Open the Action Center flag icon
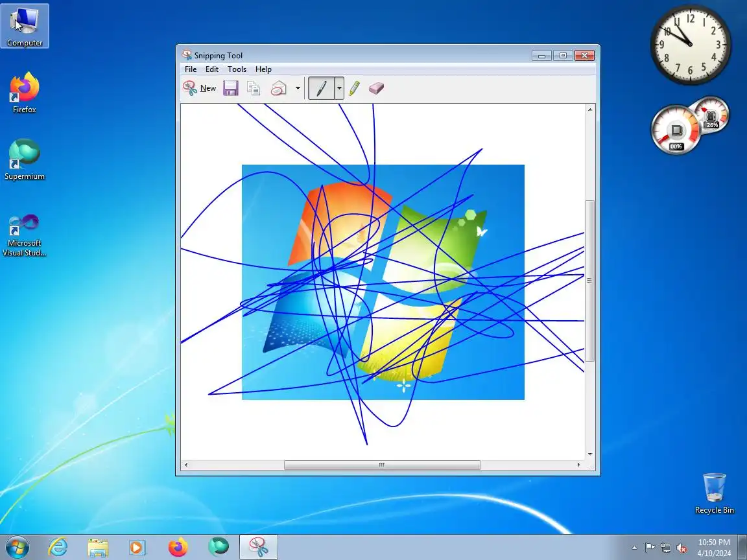 tap(650, 548)
